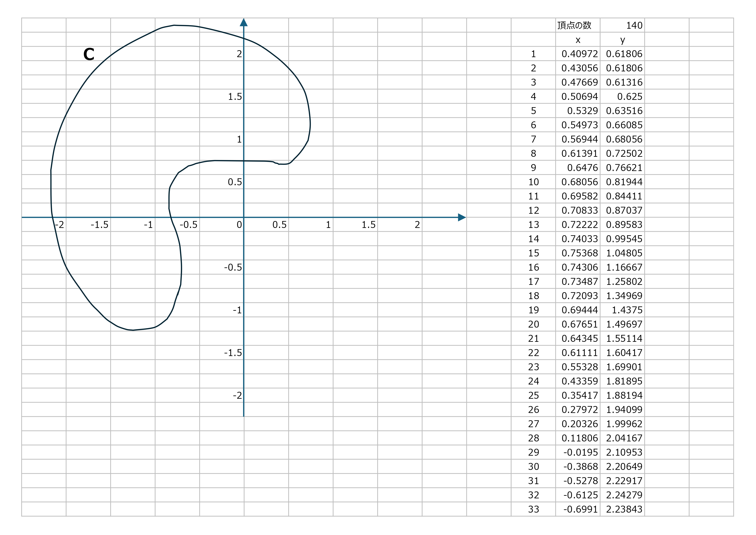
Task: Select the cell containing -0.0195
Action: pos(580,452)
